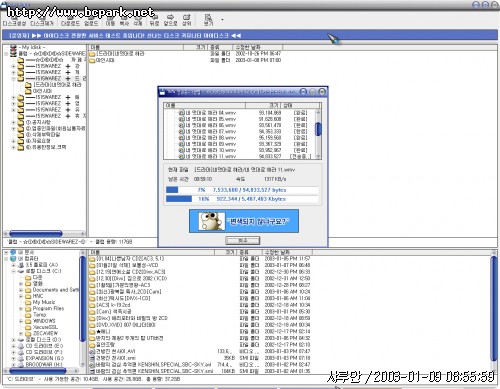Image resolution: width=500 pixels, height=389 pixels.
Task: Sort local file list by 수정한 날짜 column
Action: point(287,252)
